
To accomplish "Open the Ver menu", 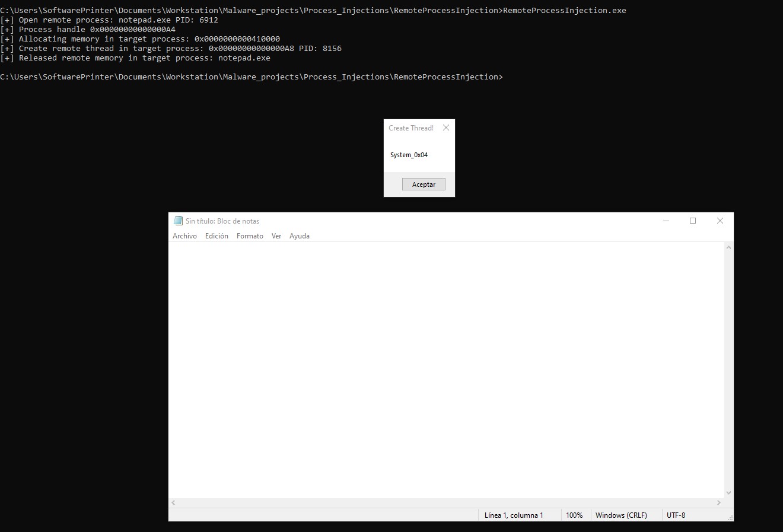I will (x=276, y=236).
